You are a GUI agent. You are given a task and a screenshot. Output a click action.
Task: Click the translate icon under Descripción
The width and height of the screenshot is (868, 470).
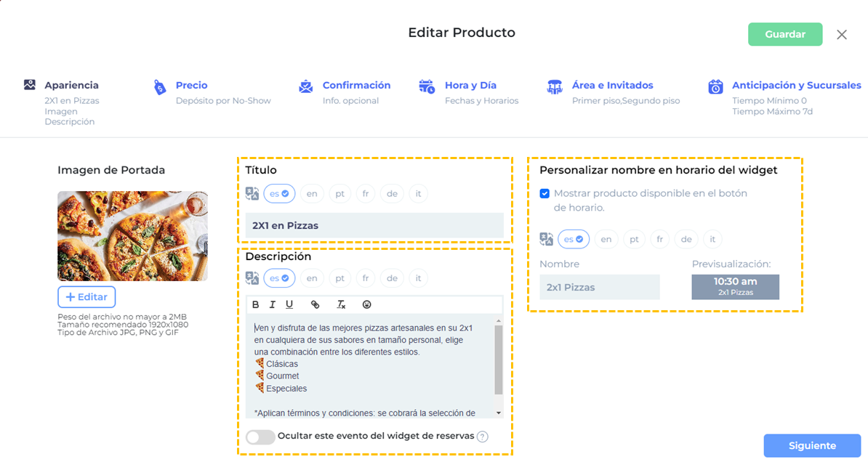(x=252, y=277)
